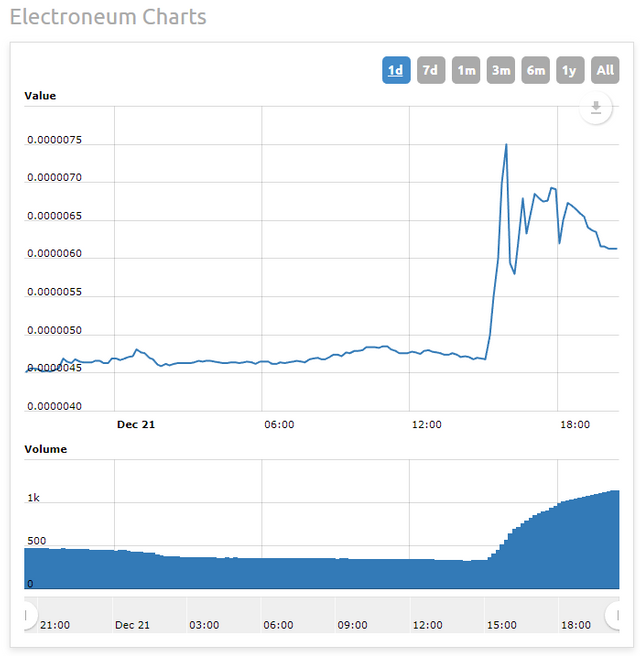Click the Volume chart title
This screenshot has width=640, height=656.
coord(46,449)
